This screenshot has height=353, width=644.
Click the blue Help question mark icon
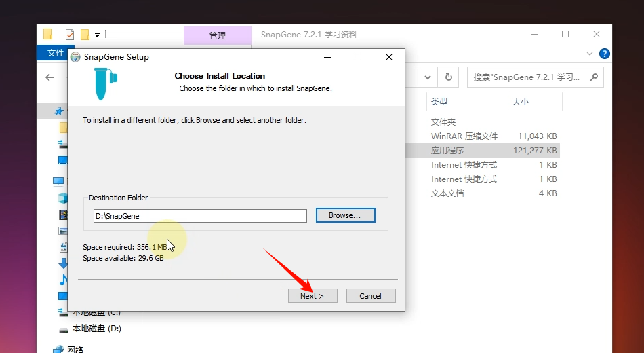604,54
